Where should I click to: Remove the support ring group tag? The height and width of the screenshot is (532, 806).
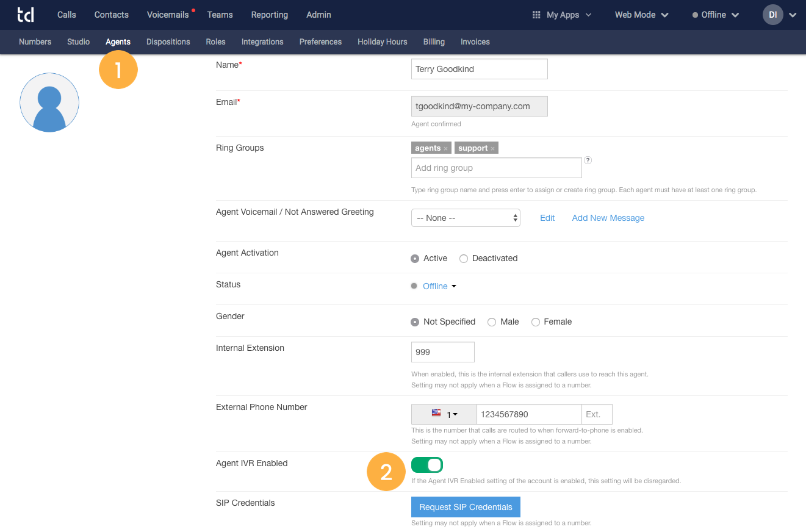[492, 148]
